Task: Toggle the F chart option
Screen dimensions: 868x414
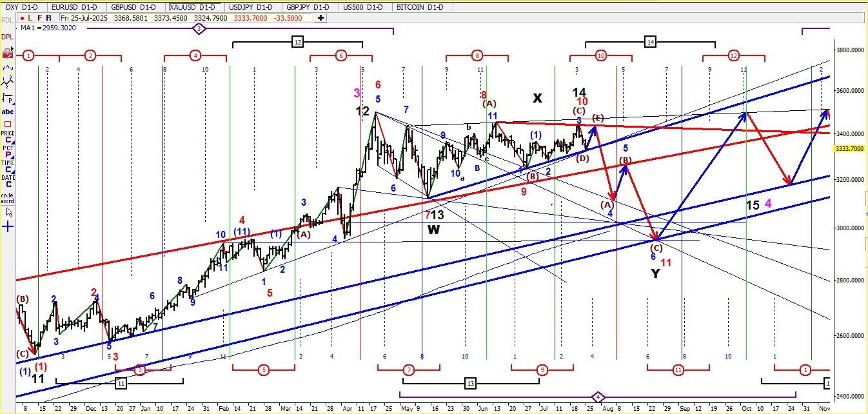Action: 39,18
